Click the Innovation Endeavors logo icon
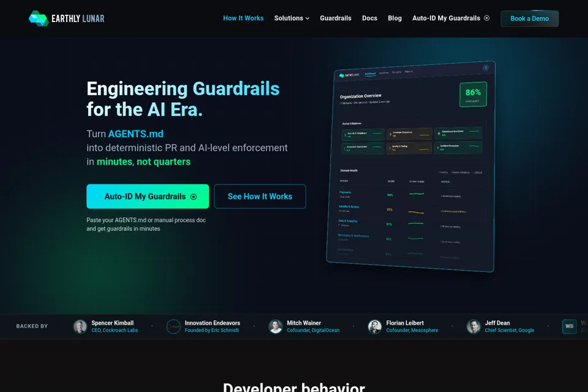The image size is (588, 392). (173, 326)
